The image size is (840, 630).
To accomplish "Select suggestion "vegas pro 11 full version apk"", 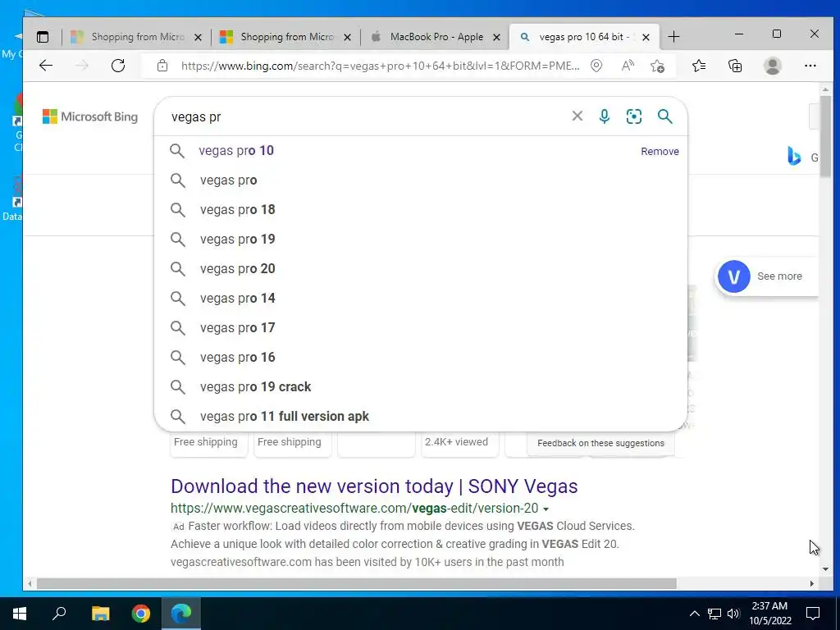I will pyautogui.click(x=421, y=416).
